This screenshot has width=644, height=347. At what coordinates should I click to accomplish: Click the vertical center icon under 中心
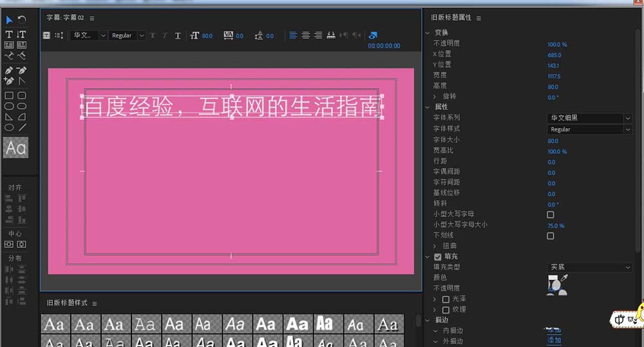[x=8, y=244]
